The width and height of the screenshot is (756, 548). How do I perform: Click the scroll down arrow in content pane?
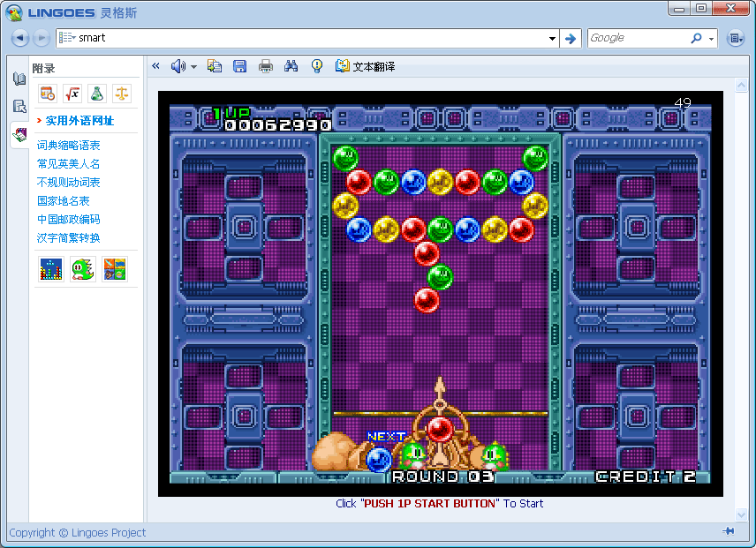[x=741, y=514]
